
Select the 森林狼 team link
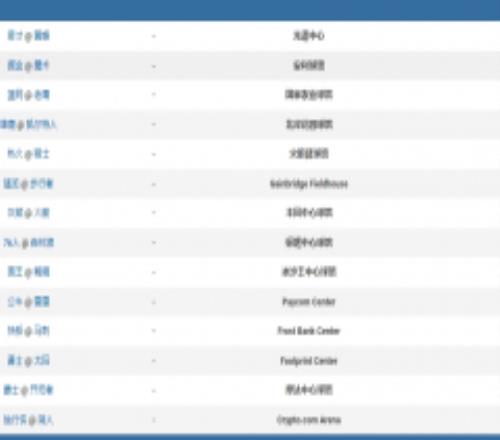[x=42, y=243]
